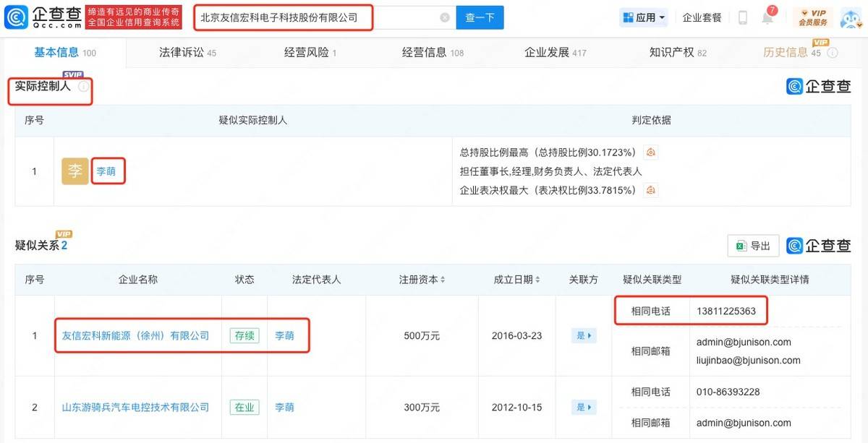
Task: Select admin@bjunison.com in the 山东游骑兵 row
Action: pos(744,423)
